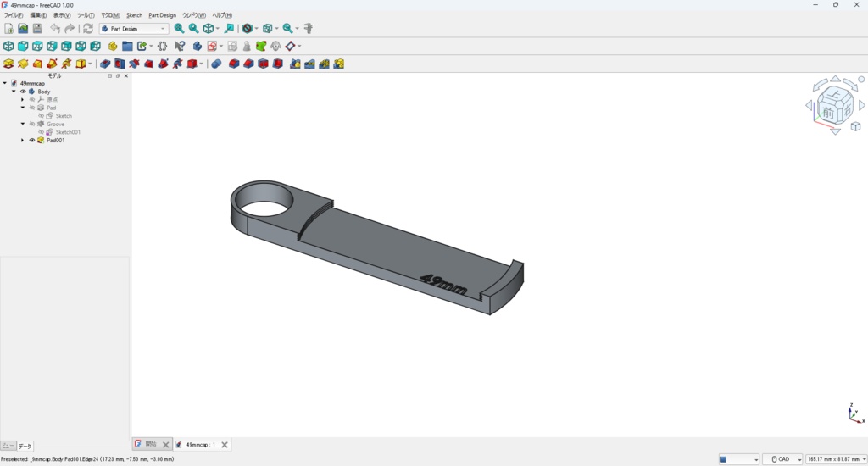Apply the Boolean operation tool
This screenshot has width=868, height=466.
point(216,64)
